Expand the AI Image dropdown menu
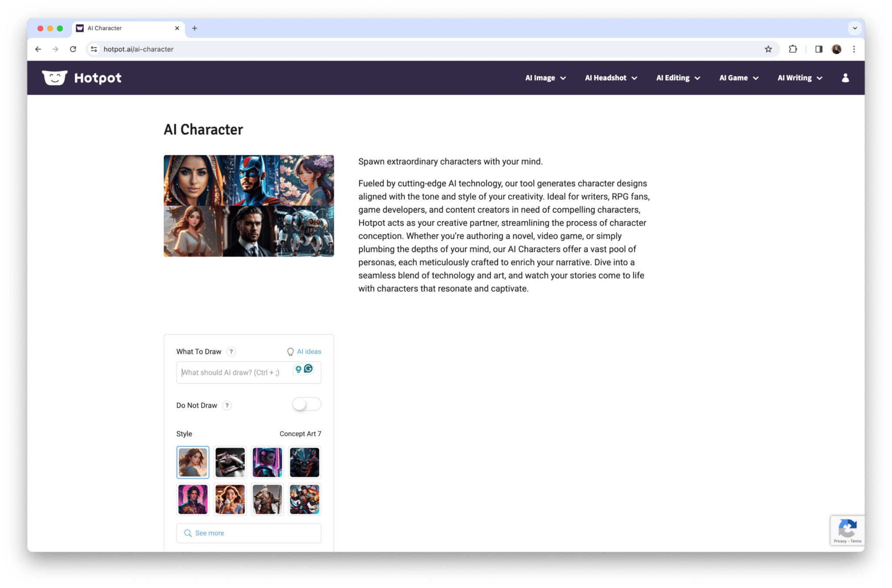The width and height of the screenshot is (892, 588). [x=545, y=78]
